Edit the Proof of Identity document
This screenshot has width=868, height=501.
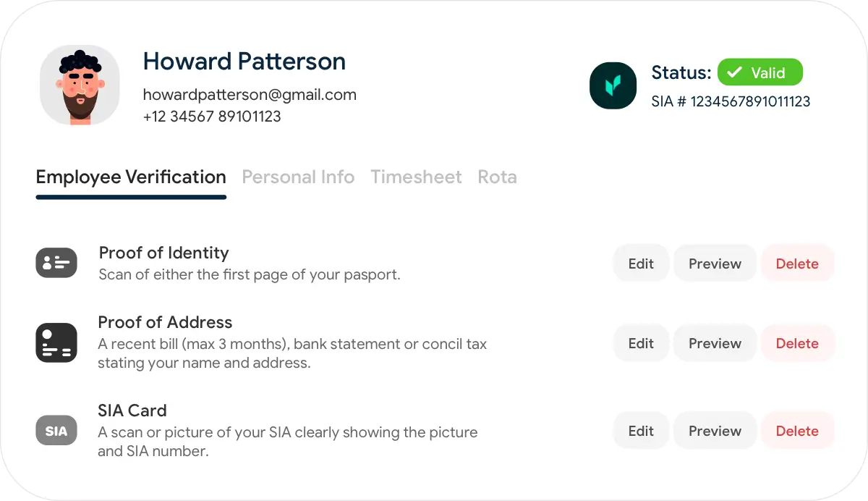641,264
